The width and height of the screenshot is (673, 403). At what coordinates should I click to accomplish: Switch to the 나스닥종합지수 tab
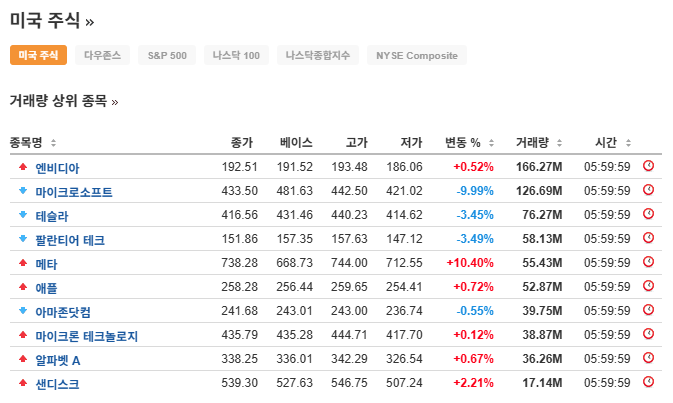(318, 55)
